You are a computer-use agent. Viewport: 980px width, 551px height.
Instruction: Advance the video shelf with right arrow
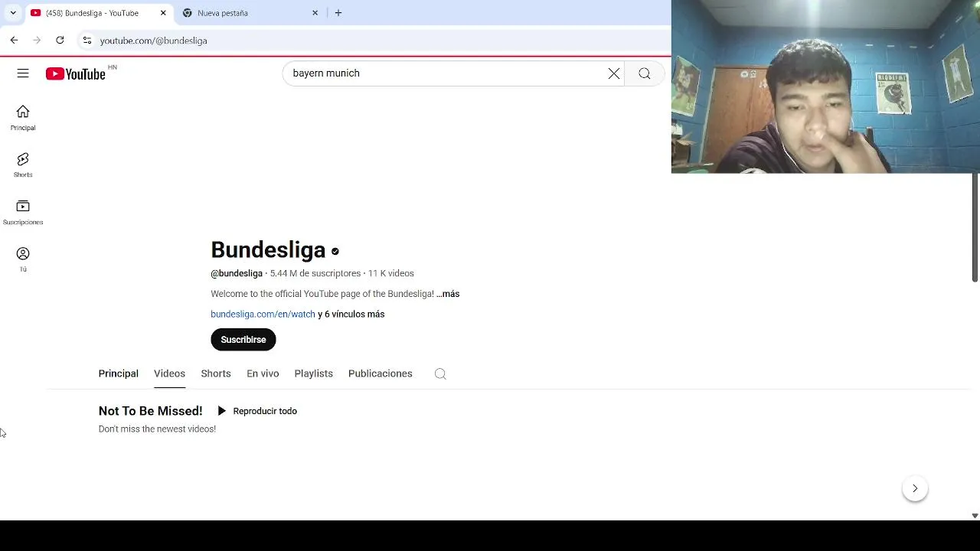pyautogui.click(x=915, y=488)
